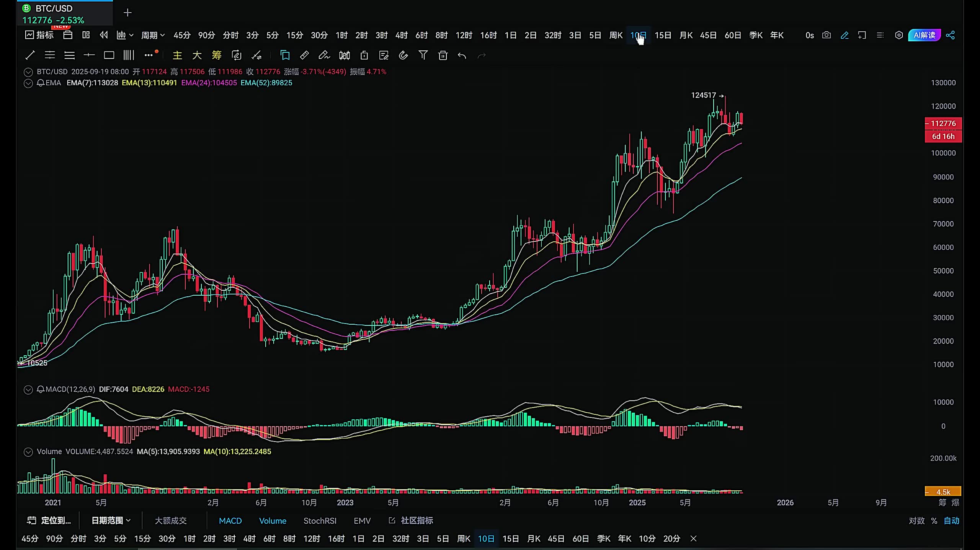980x550 pixels.
Task: Toggle 筹 chip distribution display
Action: (216, 55)
